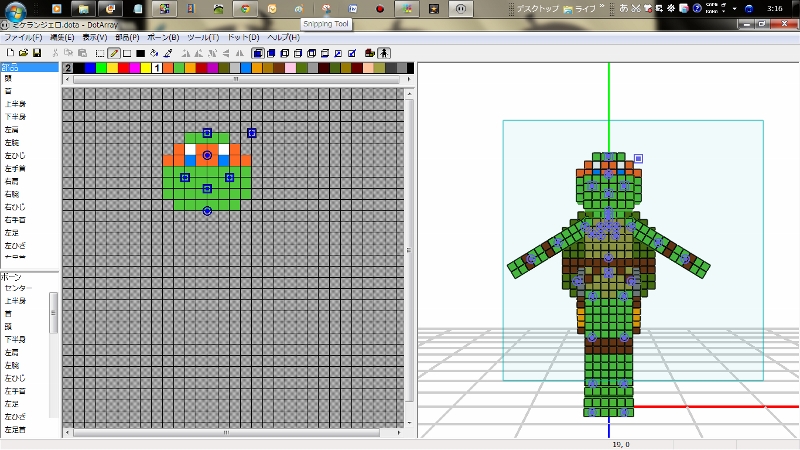Click the colored blocks icon
Screen dimensions: 800x450
(x=370, y=53)
